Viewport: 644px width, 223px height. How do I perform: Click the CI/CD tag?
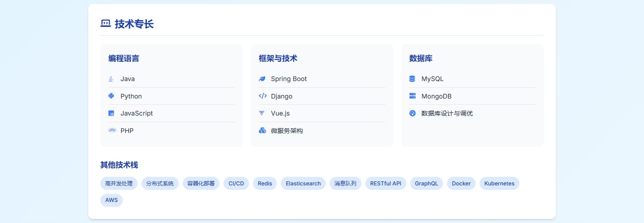(236, 184)
